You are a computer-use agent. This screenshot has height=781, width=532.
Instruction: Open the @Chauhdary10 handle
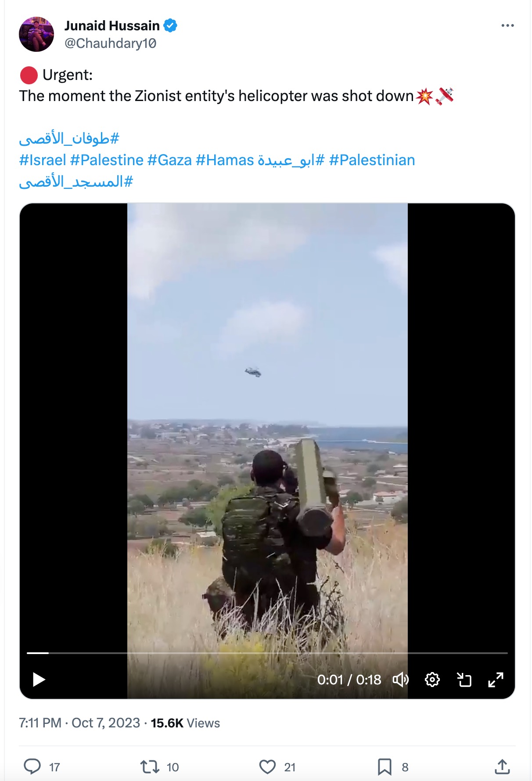pyautogui.click(x=110, y=43)
